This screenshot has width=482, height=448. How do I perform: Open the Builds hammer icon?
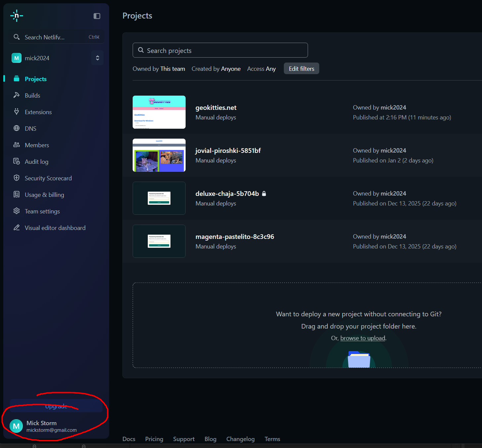(17, 95)
